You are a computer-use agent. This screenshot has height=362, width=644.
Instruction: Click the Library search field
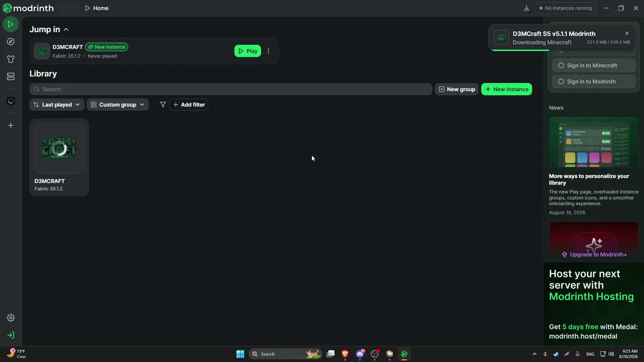pyautogui.click(x=231, y=89)
